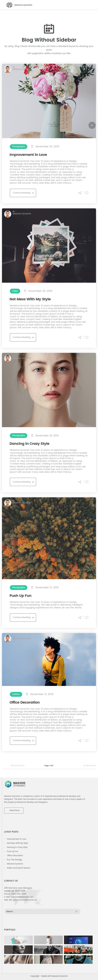Go to Previous Posts page
This screenshot has height=980, width=98.
pyautogui.click(x=17, y=765)
